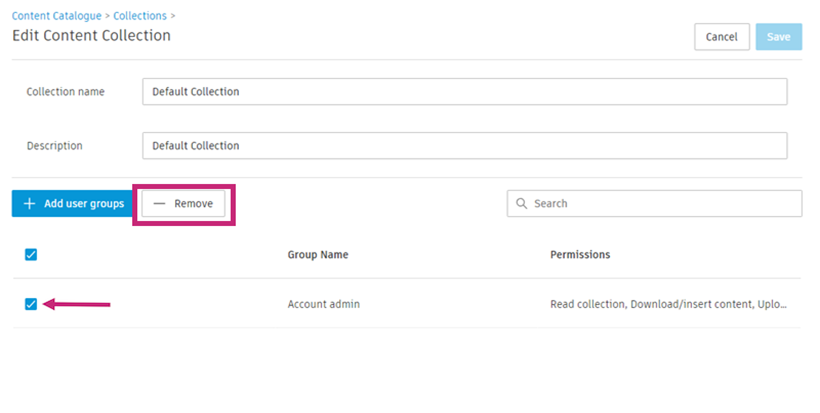
Task: Go to the Collections breadcrumb link
Action: tap(140, 16)
